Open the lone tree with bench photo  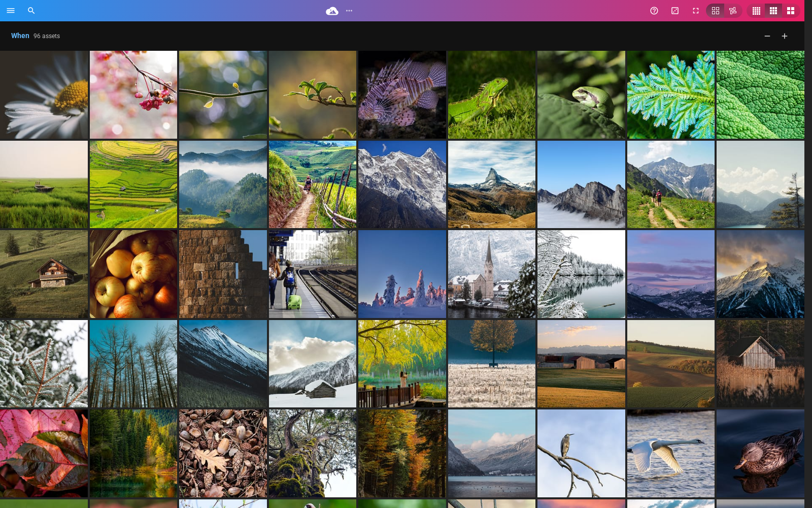click(492, 364)
